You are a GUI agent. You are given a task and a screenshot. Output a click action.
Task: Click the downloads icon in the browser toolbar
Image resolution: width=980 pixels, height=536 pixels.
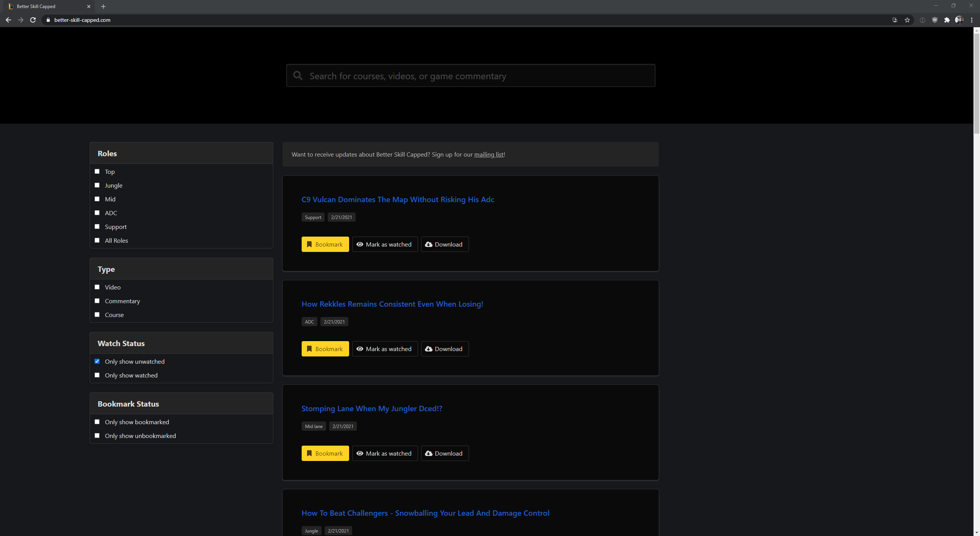[x=895, y=20]
